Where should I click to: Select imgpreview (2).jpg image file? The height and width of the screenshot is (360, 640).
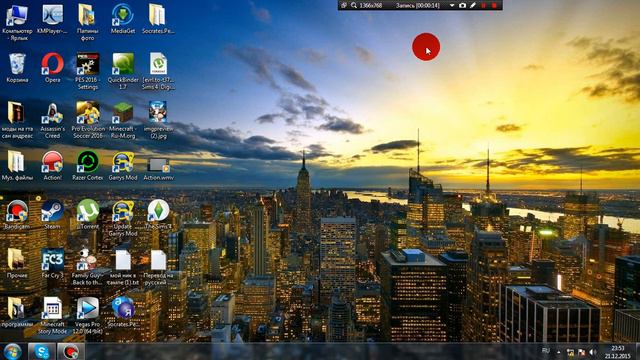tap(158, 113)
